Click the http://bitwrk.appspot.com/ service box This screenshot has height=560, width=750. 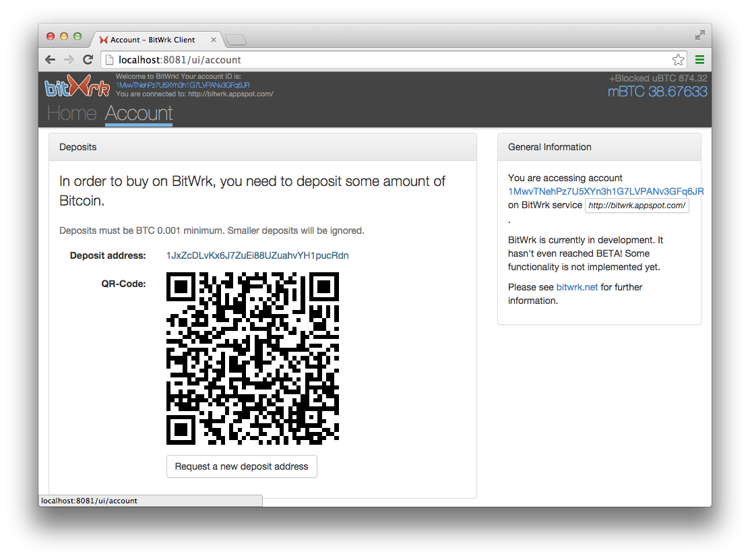tap(637, 205)
